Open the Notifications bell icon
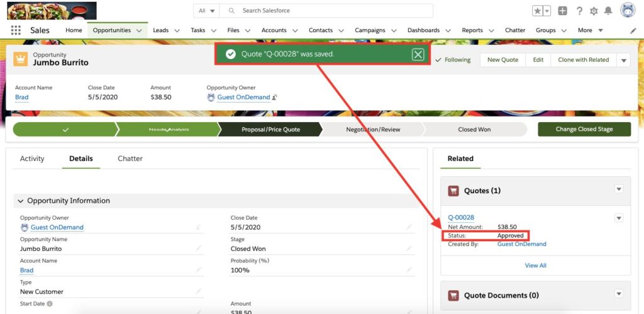Image resolution: width=644 pixels, height=314 pixels. (608, 11)
